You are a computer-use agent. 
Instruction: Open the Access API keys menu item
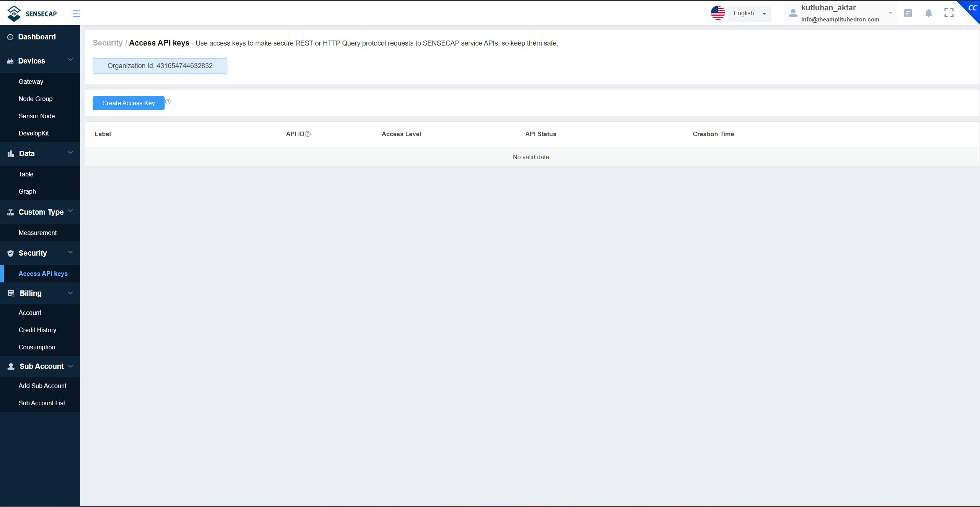pyautogui.click(x=43, y=273)
